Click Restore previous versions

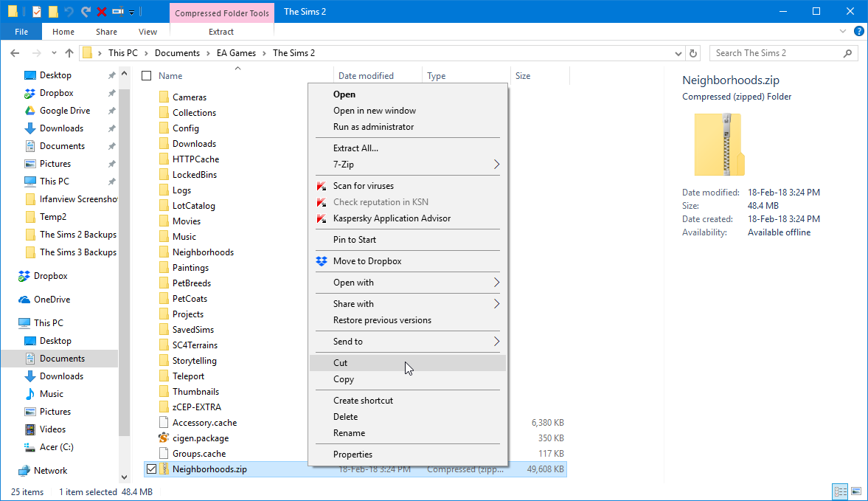(x=408, y=320)
